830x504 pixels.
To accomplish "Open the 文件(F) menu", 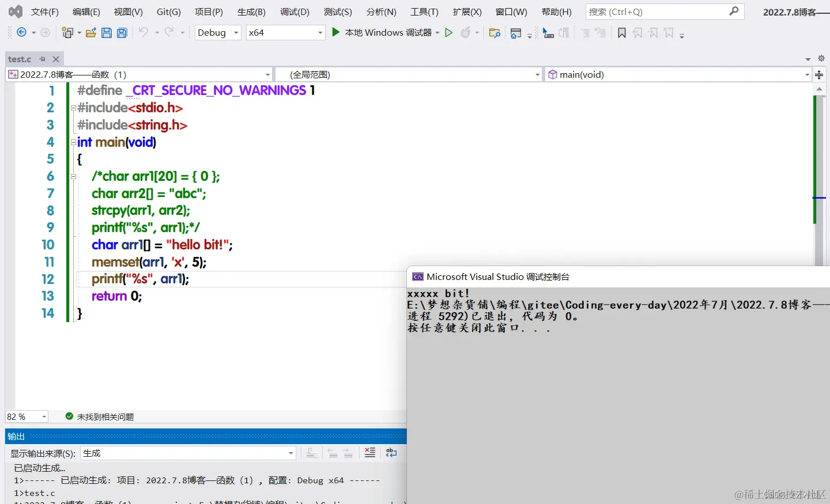I will (45, 12).
